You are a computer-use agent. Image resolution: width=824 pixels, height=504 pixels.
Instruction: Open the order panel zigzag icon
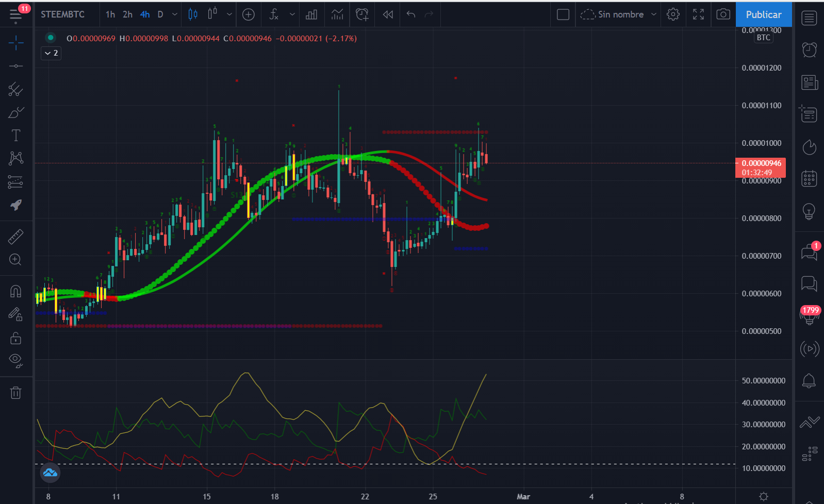809,423
